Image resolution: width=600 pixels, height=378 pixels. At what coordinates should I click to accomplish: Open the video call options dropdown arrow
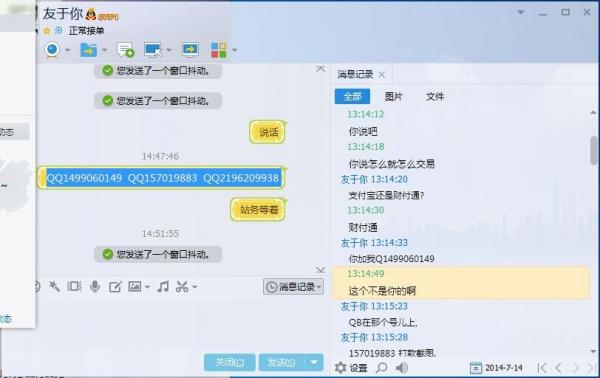pyautogui.click(x=67, y=50)
